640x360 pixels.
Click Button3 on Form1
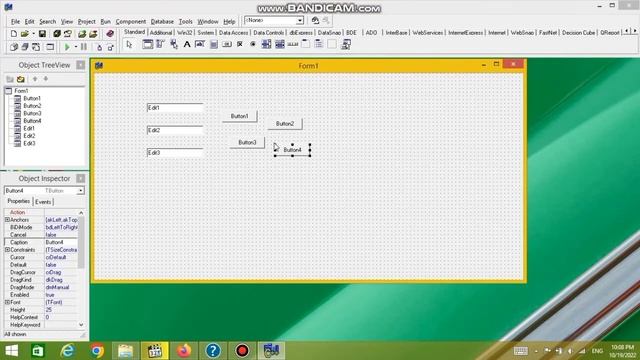coord(247,142)
